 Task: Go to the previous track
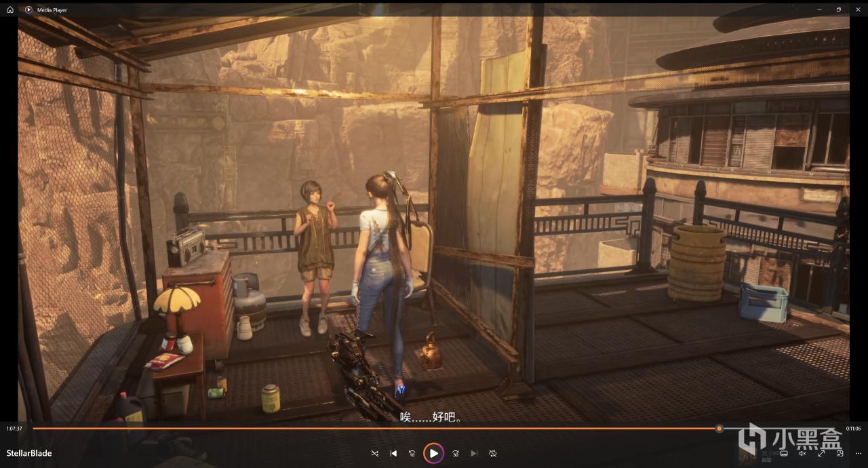coord(393,453)
